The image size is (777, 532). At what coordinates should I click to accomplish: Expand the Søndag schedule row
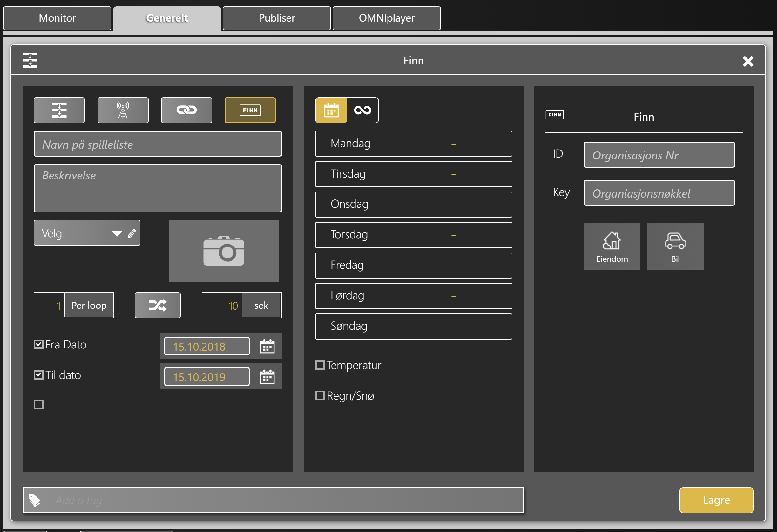pyautogui.click(x=414, y=327)
